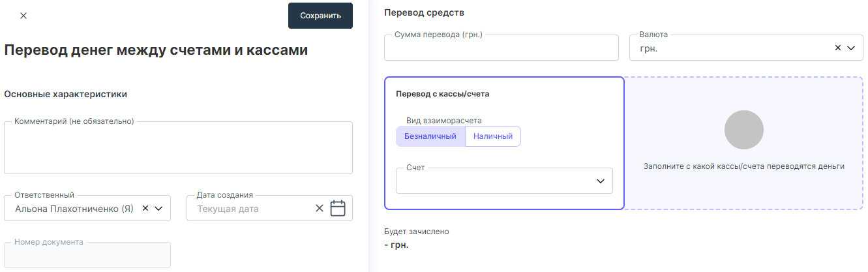
Task: Open the calendar picker for Дата создания
Action: (337, 209)
